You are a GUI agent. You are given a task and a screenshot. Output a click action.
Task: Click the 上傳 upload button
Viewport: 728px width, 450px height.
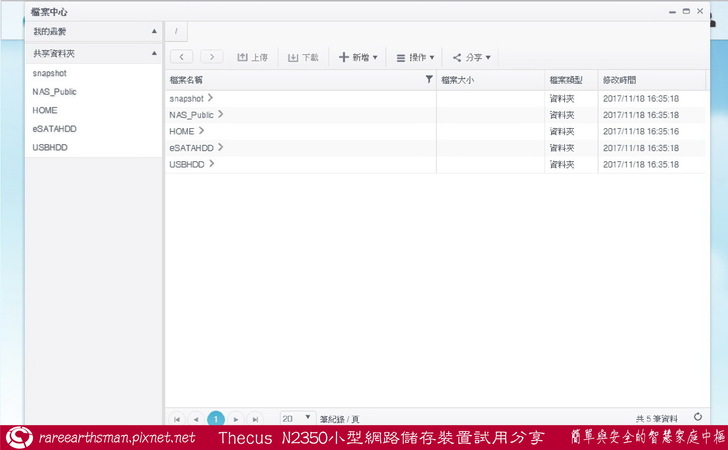(x=252, y=57)
